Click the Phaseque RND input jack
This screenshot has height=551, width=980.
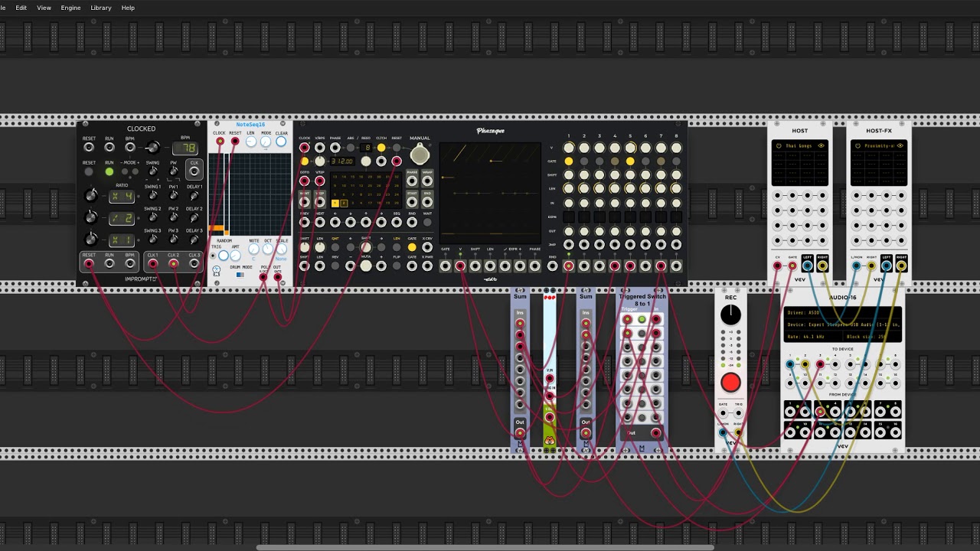(553, 266)
